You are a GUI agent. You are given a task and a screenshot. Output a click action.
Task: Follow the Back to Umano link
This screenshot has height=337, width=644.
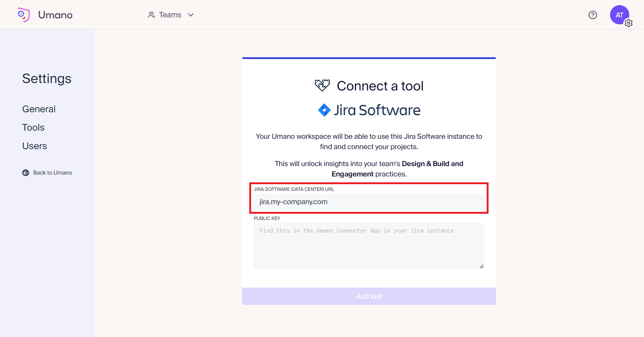(x=52, y=173)
